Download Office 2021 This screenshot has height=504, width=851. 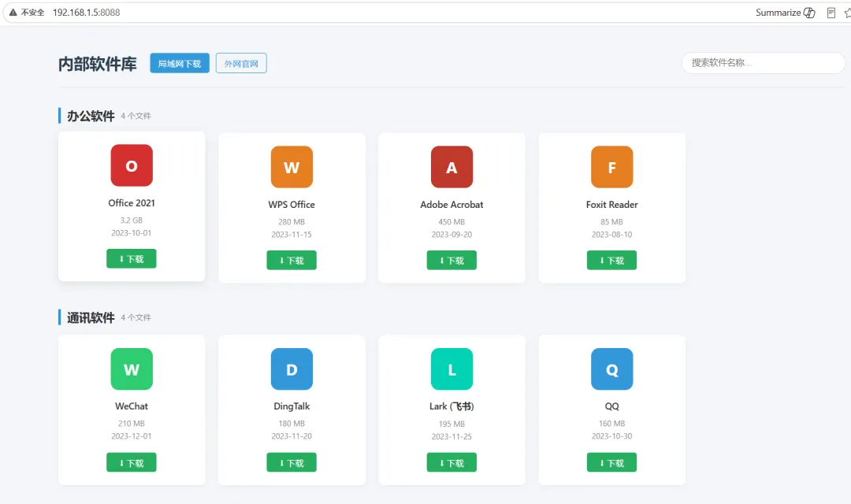pyautogui.click(x=132, y=259)
